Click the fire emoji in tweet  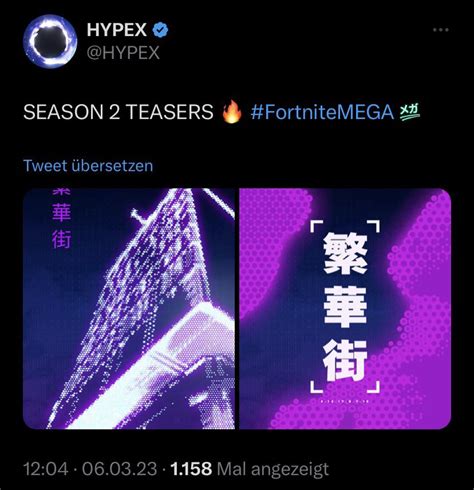click(232, 112)
